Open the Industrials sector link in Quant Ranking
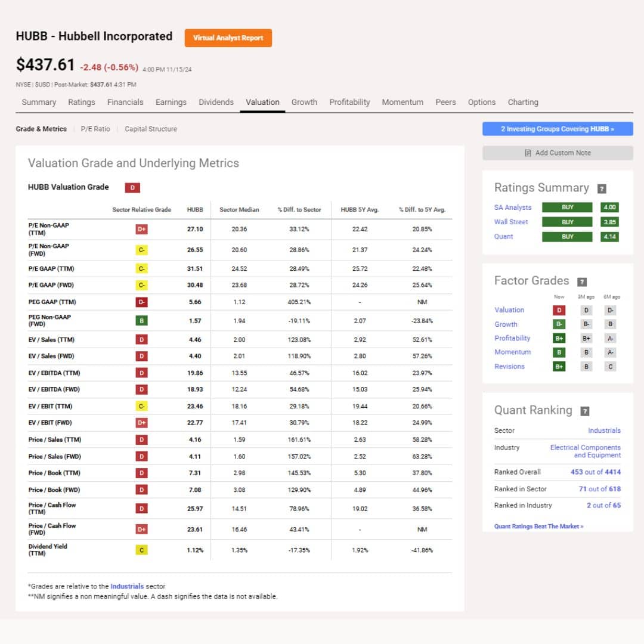Image resolution: width=644 pixels, height=644 pixels. click(x=604, y=431)
